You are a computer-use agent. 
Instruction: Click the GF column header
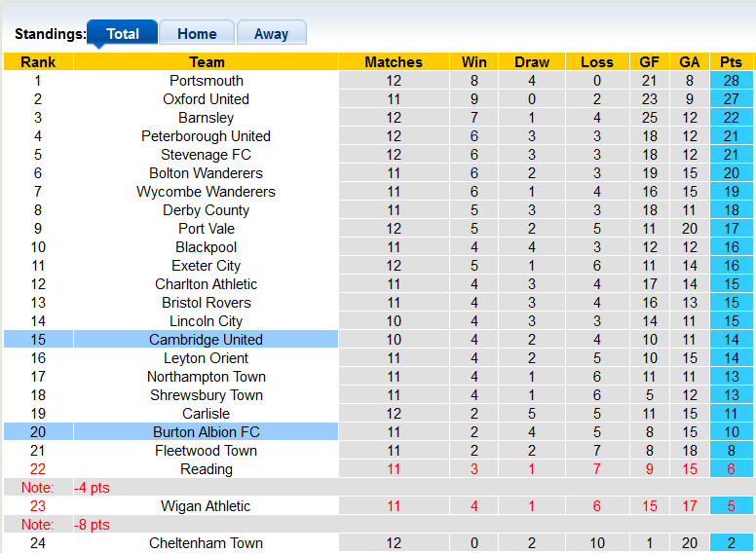[x=650, y=62]
